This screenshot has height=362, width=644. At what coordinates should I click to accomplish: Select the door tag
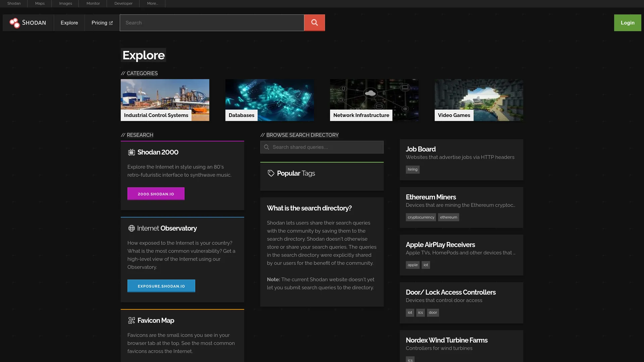tap(433, 313)
